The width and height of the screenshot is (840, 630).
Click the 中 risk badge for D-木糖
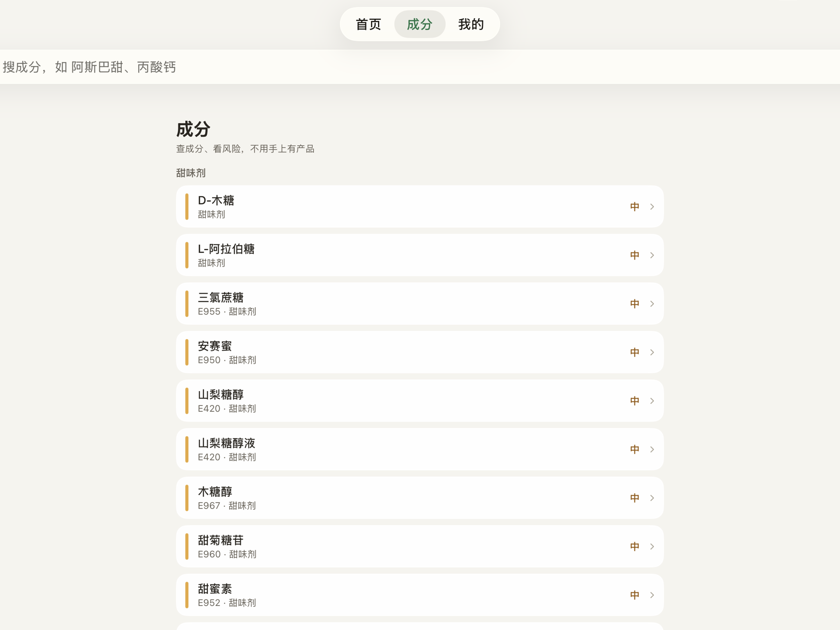(x=635, y=207)
